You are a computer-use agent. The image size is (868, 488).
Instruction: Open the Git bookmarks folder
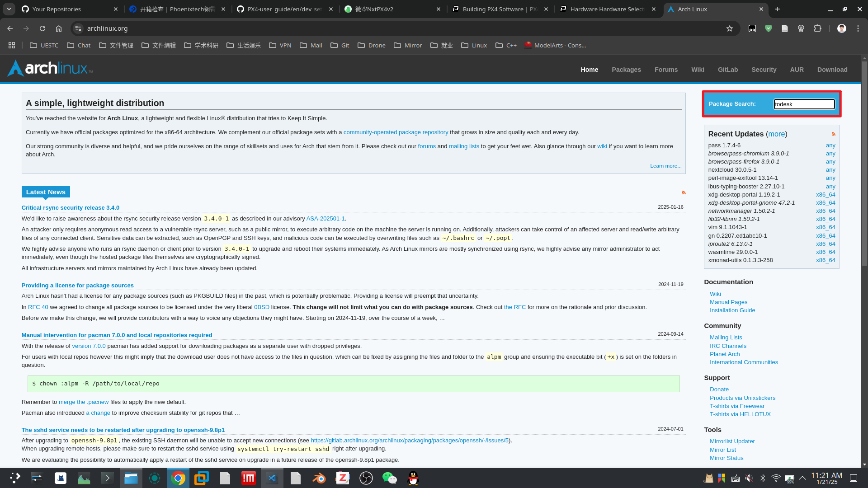click(x=340, y=45)
